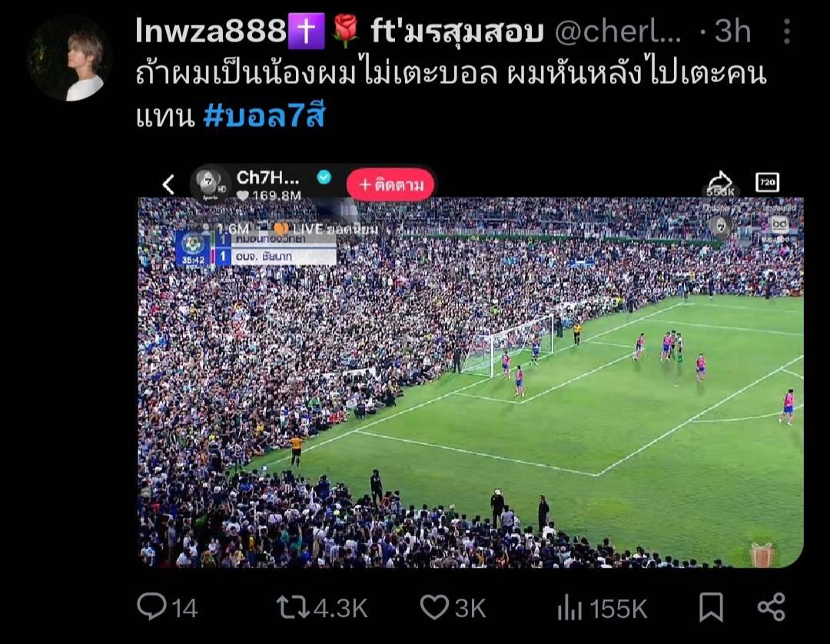Change the 720 video quality setting
The width and height of the screenshot is (830, 644).
coord(767,183)
